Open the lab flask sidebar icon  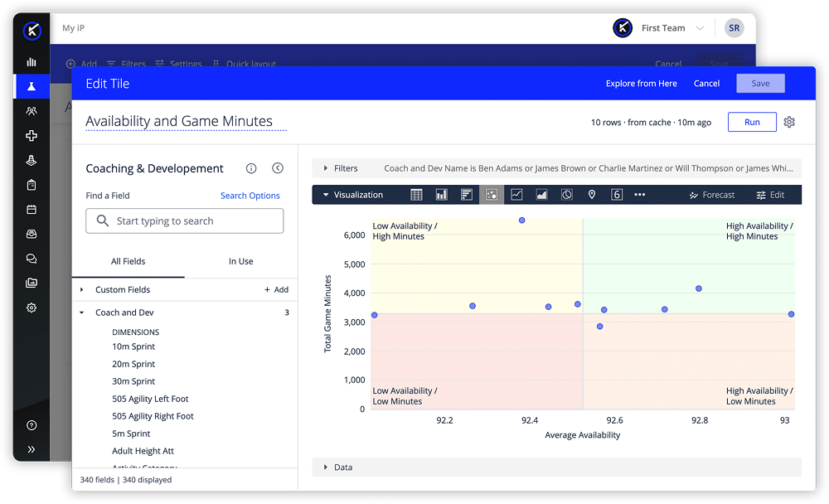pos(32,86)
